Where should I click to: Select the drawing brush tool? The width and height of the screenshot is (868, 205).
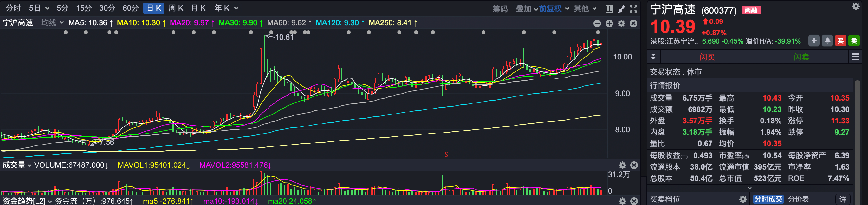(x=621, y=9)
